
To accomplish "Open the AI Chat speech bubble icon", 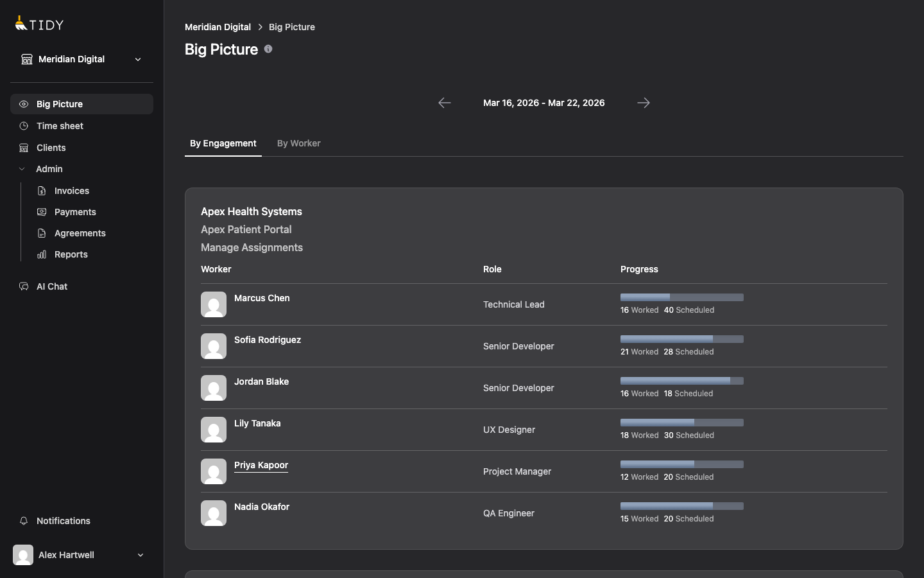I will tap(23, 286).
